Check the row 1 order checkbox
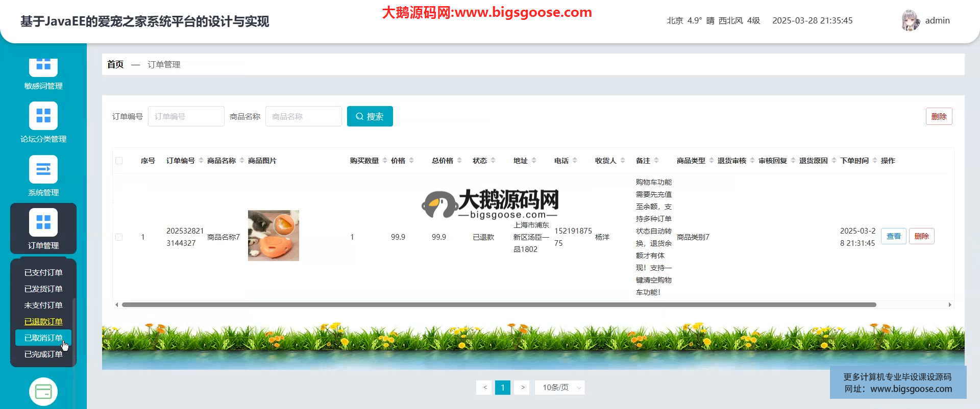 [119, 237]
